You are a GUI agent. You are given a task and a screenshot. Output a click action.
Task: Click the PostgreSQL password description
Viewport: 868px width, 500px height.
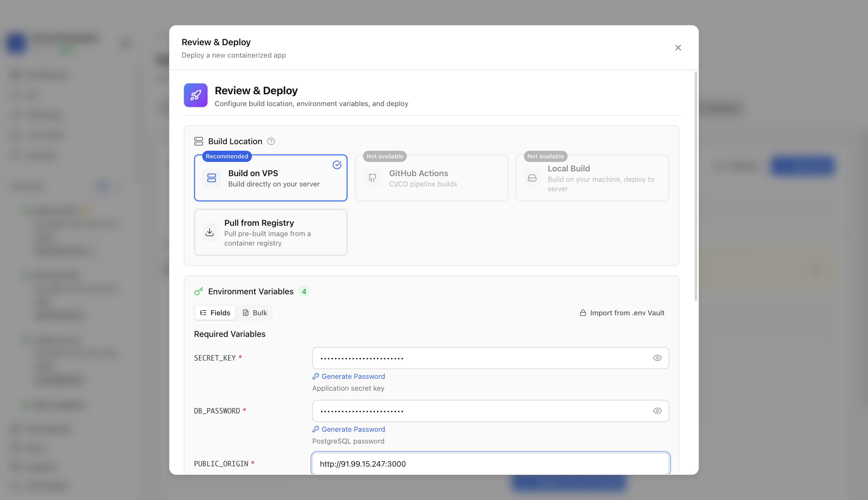(x=348, y=441)
